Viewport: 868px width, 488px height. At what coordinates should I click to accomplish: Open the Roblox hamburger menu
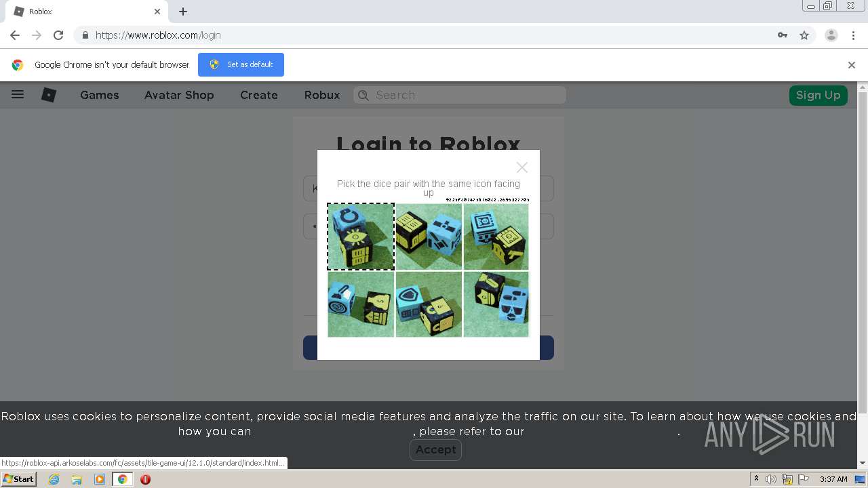click(x=18, y=95)
